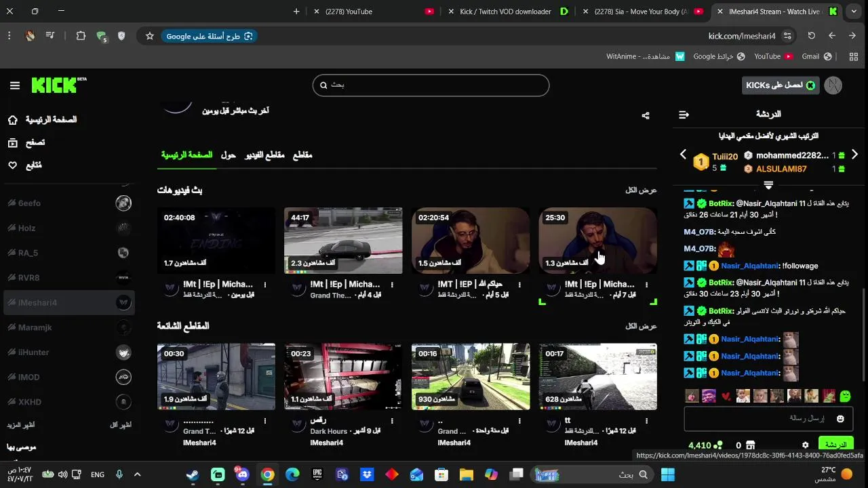Open chat settings gear
This screenshot has height=488, width=868.
[x=805, y=445]
